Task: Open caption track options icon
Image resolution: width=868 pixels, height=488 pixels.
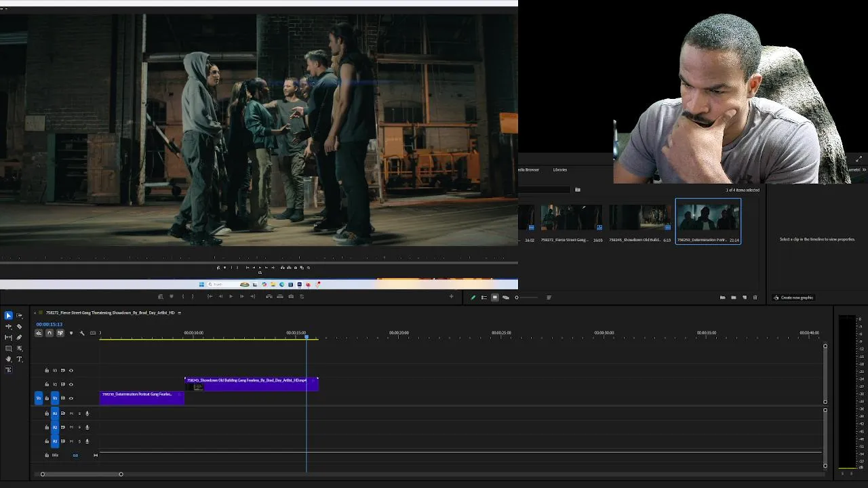Action: (x=93, y=333)
